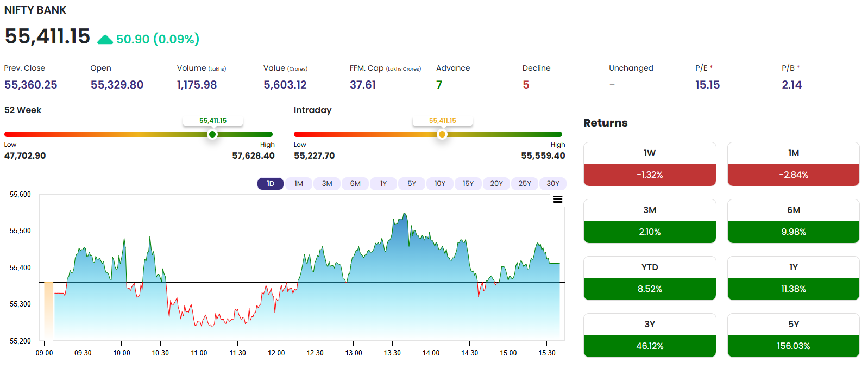The width and height of the screenshot is (868, 368).
Task: Open the 1W returns card
Action: tap(650, 164)
